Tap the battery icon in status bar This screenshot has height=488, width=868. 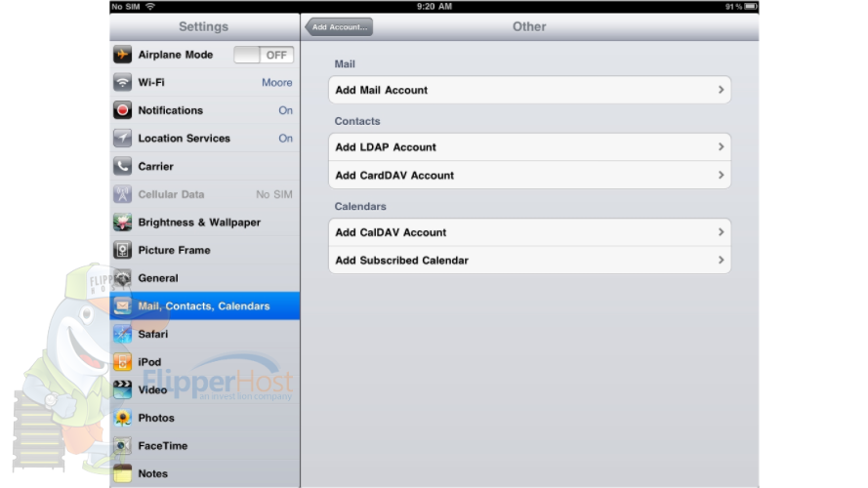click(750, 7)
